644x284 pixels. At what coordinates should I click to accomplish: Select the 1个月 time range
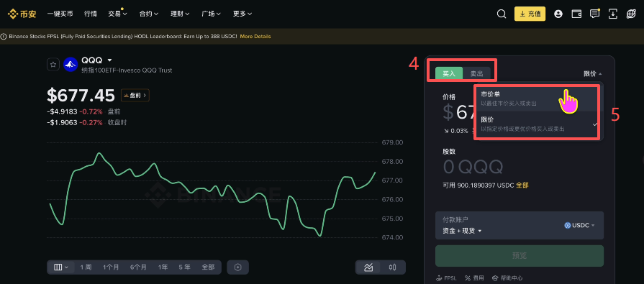pyautogui.click(x=111, y=267)
